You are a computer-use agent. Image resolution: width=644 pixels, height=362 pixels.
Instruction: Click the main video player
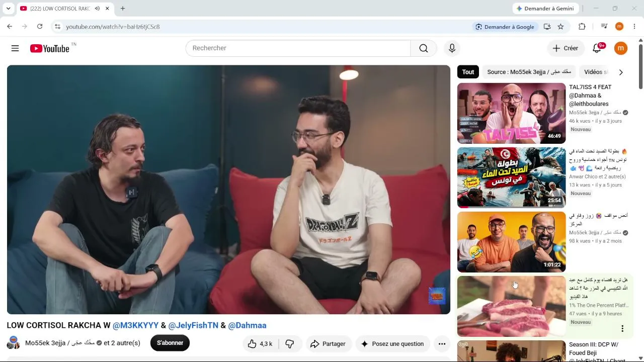[x=228, y=190]
